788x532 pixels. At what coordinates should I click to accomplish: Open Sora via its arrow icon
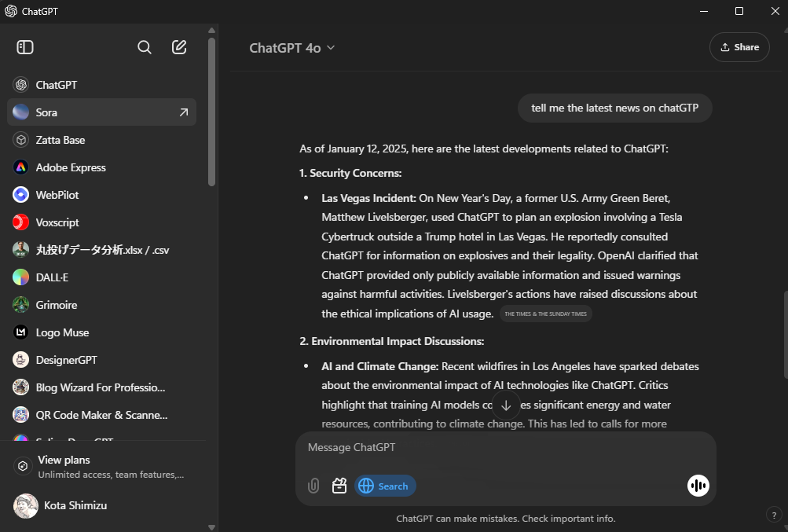[x=184, y=112]
